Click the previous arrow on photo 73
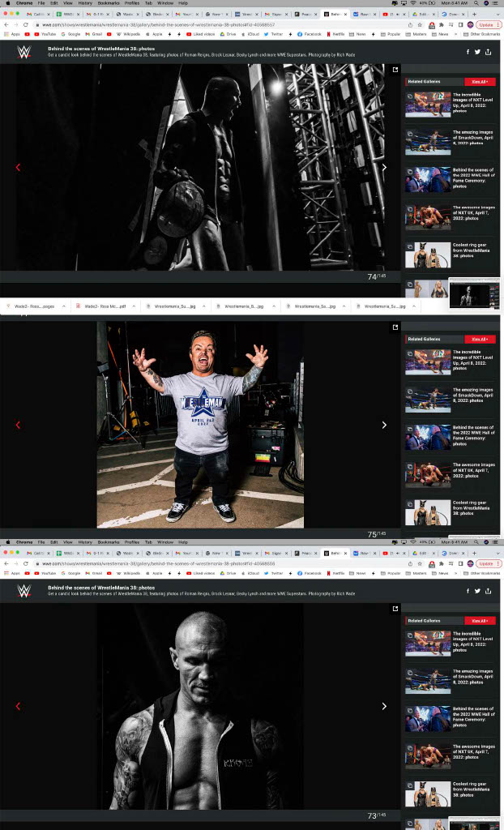This screenshot has width=504, height=830. tap(18, 706)
